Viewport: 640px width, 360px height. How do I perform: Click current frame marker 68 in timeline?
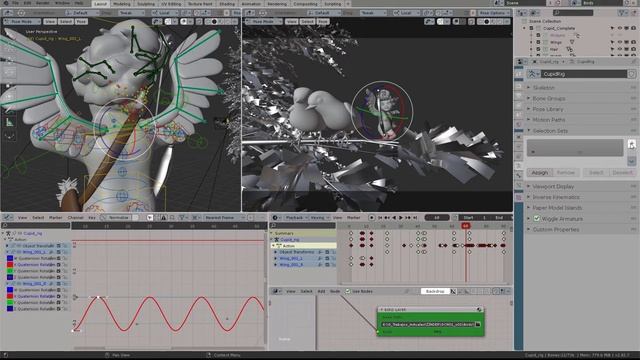click(x=465, y=226)
